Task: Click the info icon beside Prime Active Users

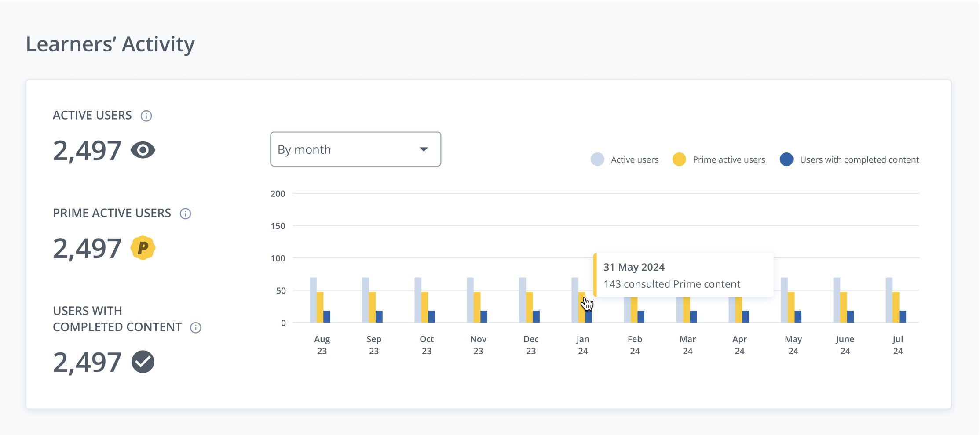Action: click(x=186, y=214)
